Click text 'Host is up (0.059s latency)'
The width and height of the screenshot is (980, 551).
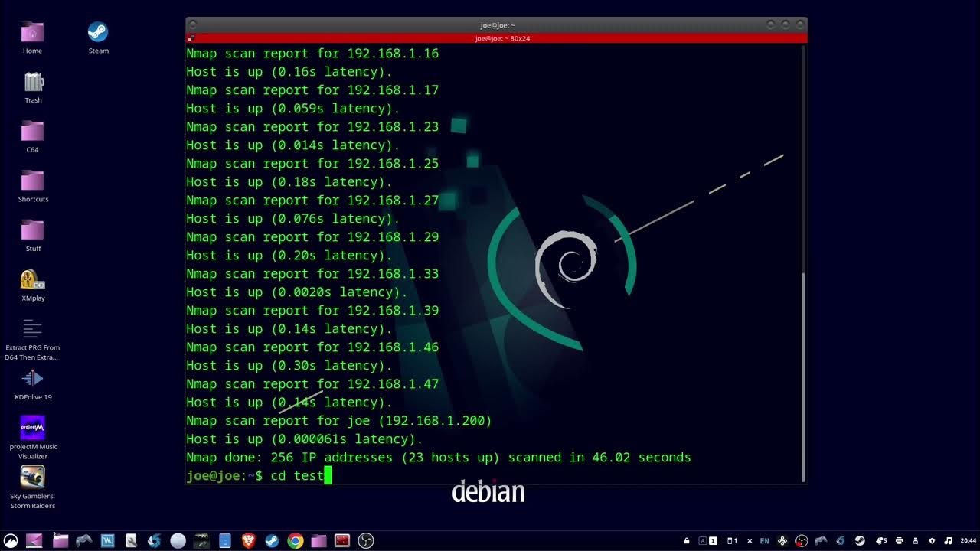coord(293,109)
